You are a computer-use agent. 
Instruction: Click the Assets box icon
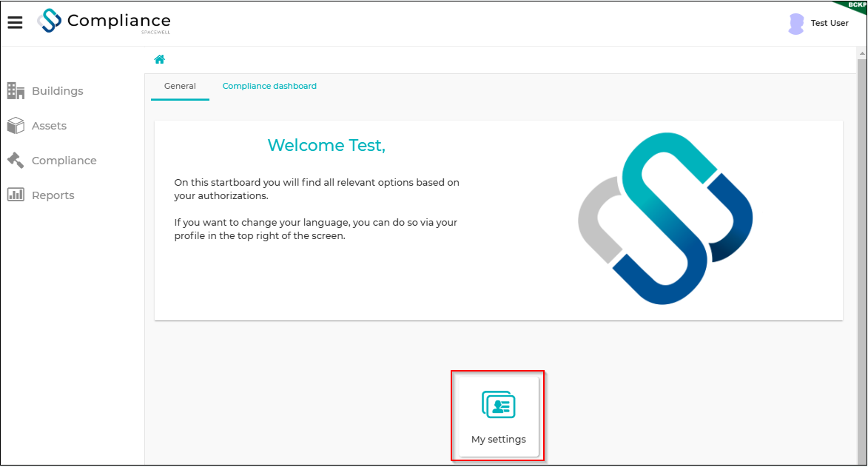coord(16,126)
